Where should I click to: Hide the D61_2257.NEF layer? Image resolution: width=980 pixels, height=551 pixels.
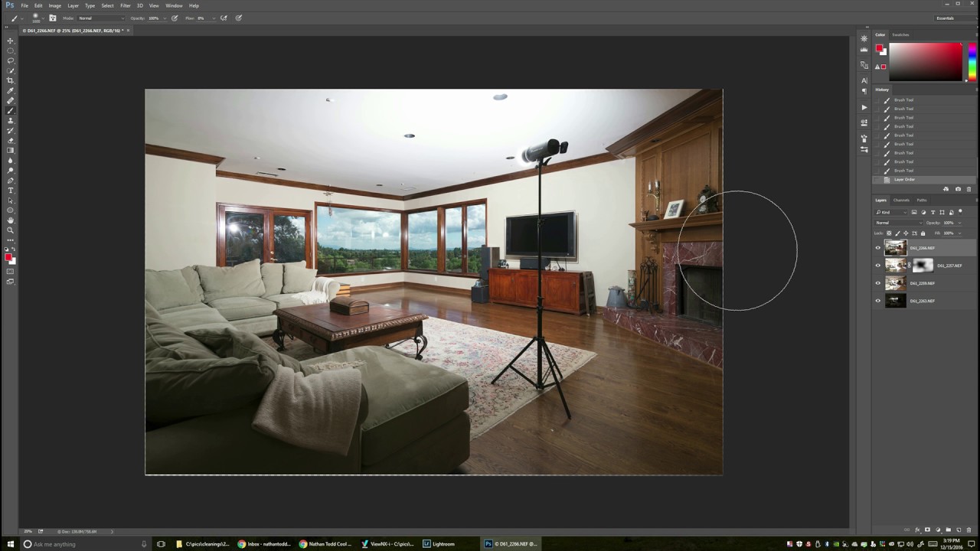pos(878,266)
